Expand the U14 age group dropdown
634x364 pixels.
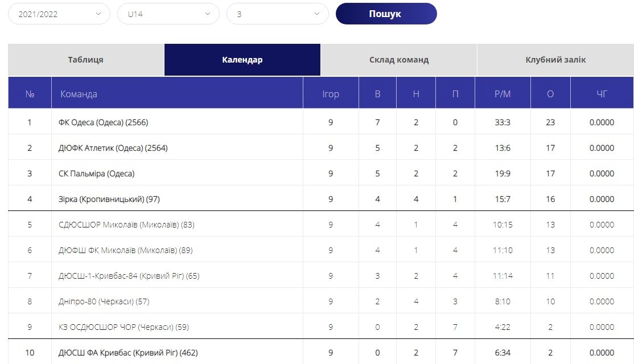tap(168, 14)
